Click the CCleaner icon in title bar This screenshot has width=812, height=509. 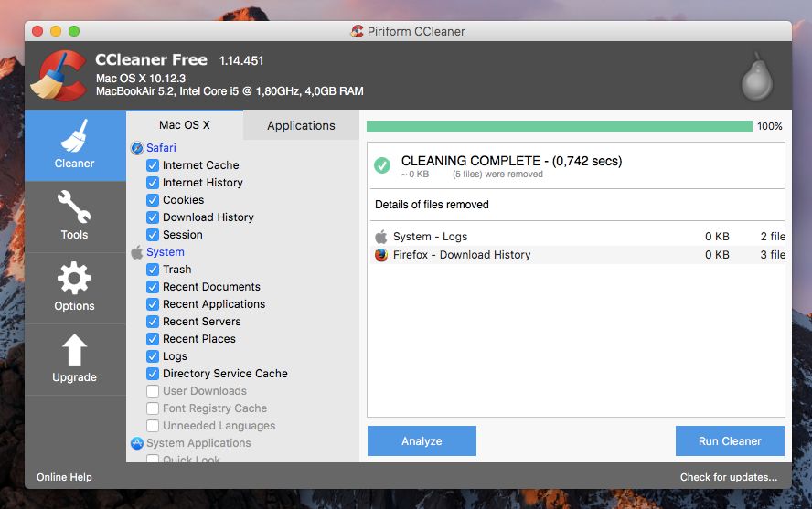[x=357, y=31]
